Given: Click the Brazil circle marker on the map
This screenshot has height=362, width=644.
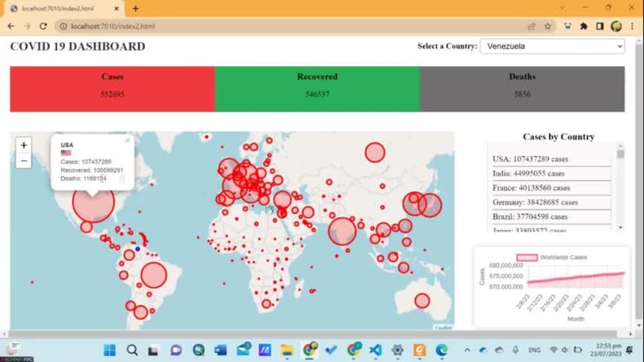Looking at the screenshot, I should [x=154, y=275].
